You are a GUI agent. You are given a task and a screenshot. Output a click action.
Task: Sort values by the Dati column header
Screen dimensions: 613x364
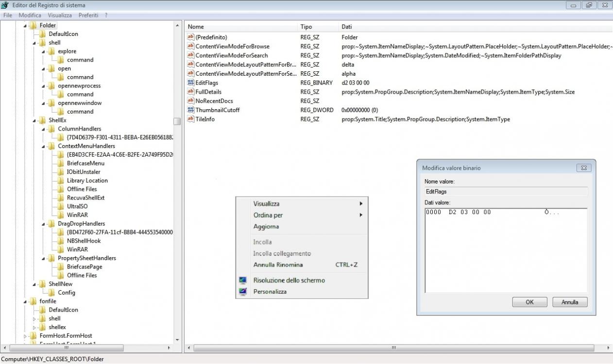476,27
